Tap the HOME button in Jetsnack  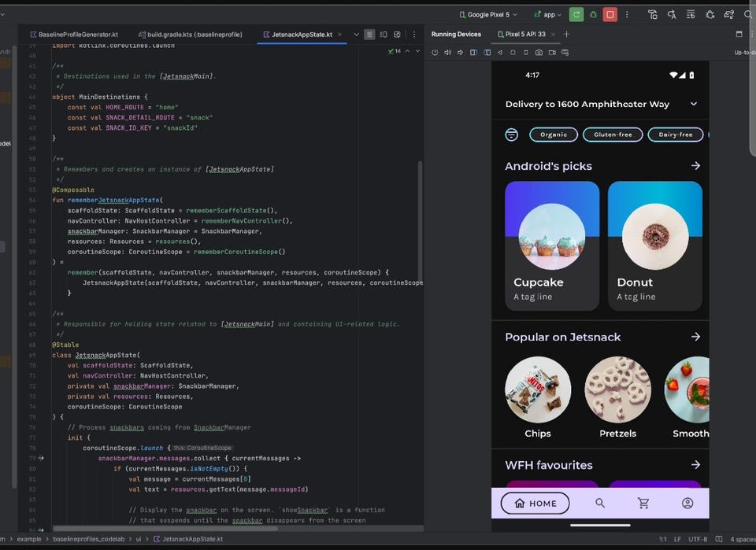tap(535, 503)
